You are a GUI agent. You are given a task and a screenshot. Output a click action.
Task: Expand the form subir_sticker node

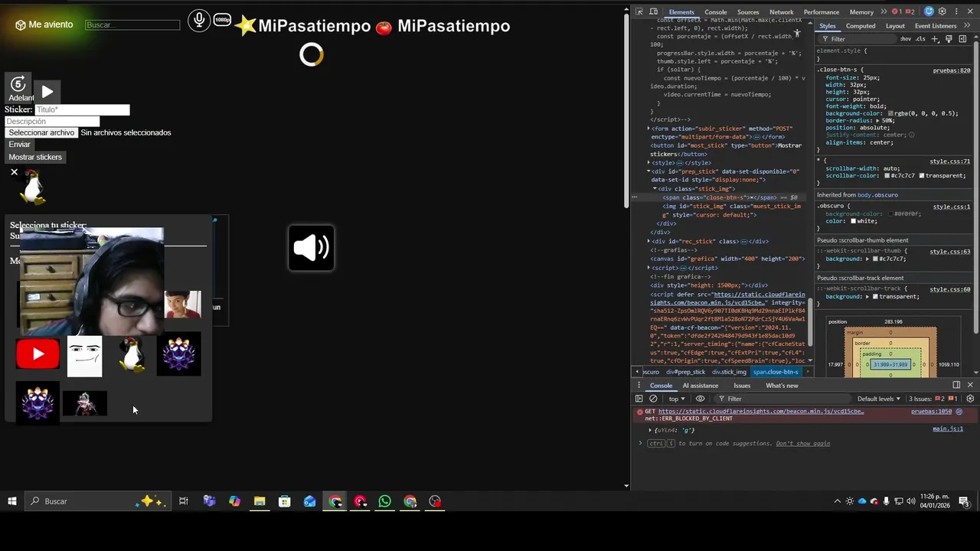pyautogui.click(x=648, y=129)
